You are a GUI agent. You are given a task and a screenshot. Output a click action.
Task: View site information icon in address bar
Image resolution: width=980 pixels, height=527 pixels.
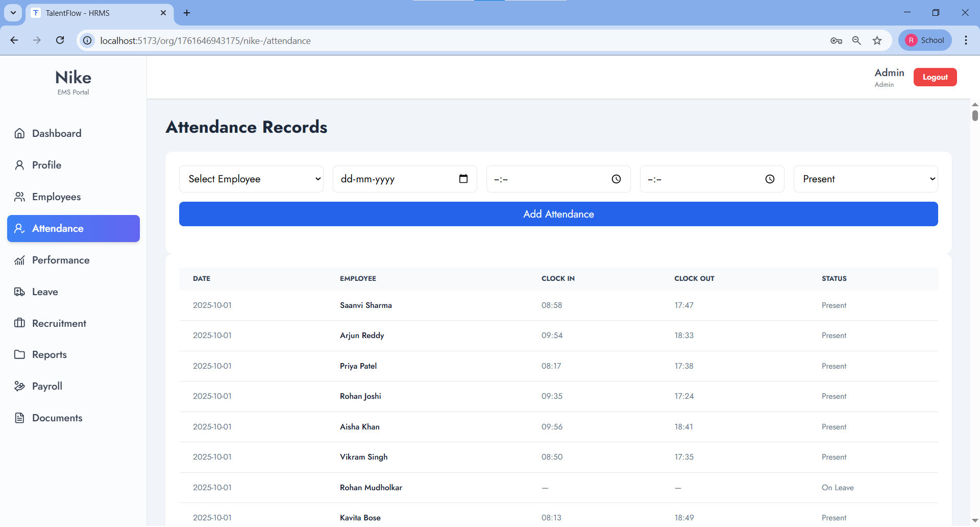88,40
